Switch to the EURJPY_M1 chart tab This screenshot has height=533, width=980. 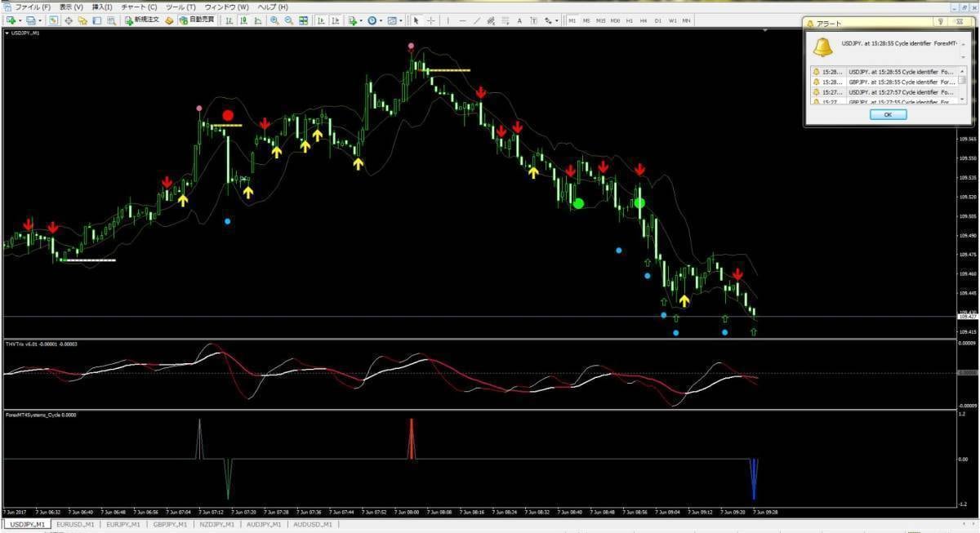[123, 524]
